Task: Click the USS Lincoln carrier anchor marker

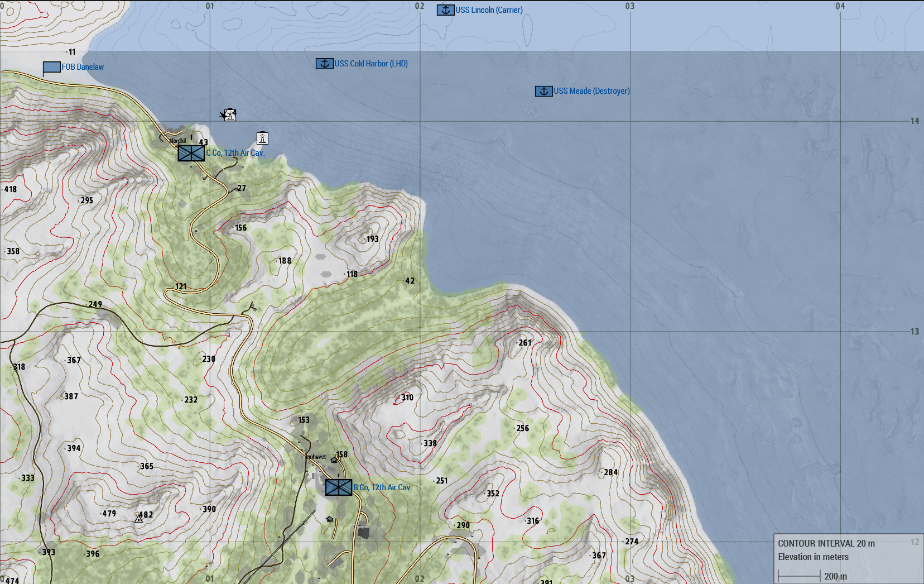Action: [445, 10]
